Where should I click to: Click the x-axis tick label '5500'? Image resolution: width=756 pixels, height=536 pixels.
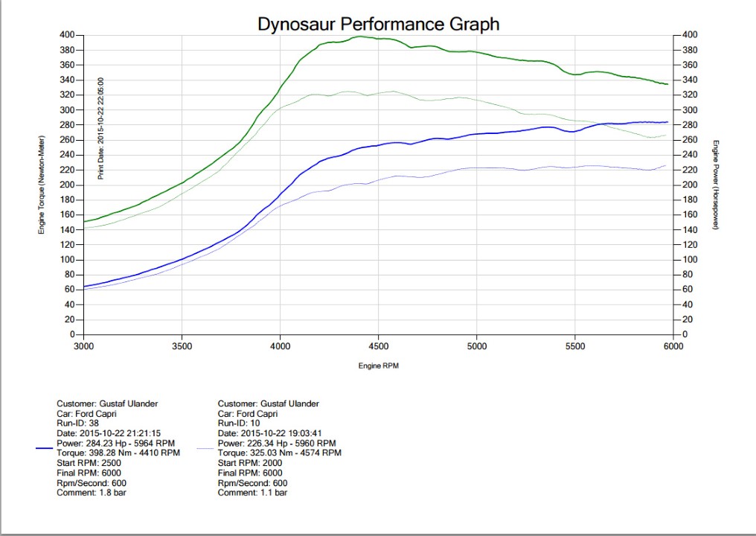coord(575,346)
